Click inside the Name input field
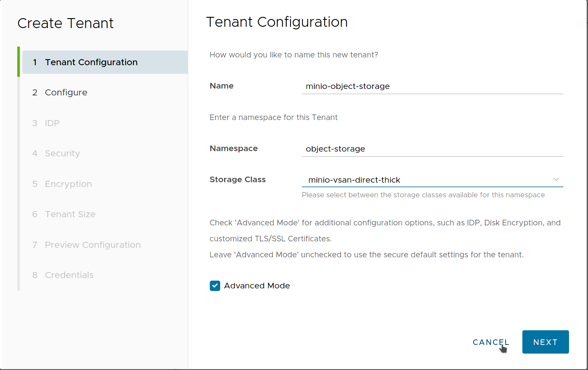The image size is (588, 370). point(432,86)
